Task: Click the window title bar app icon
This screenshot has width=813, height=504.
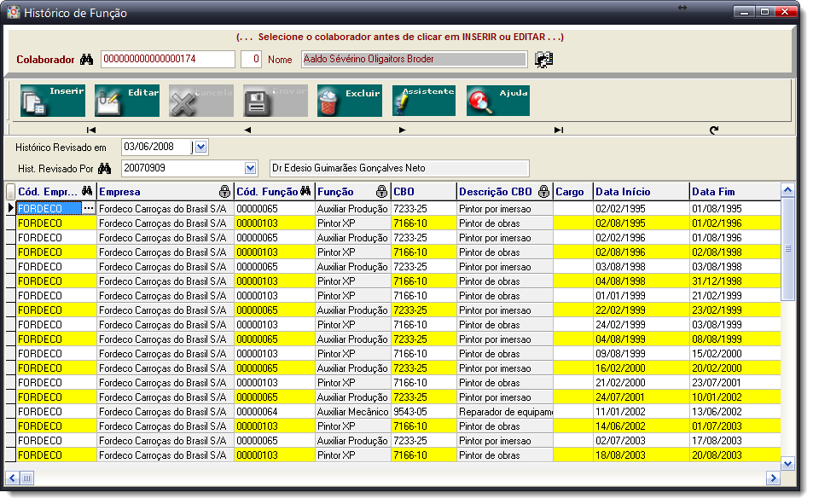Action: pos(14,13)
